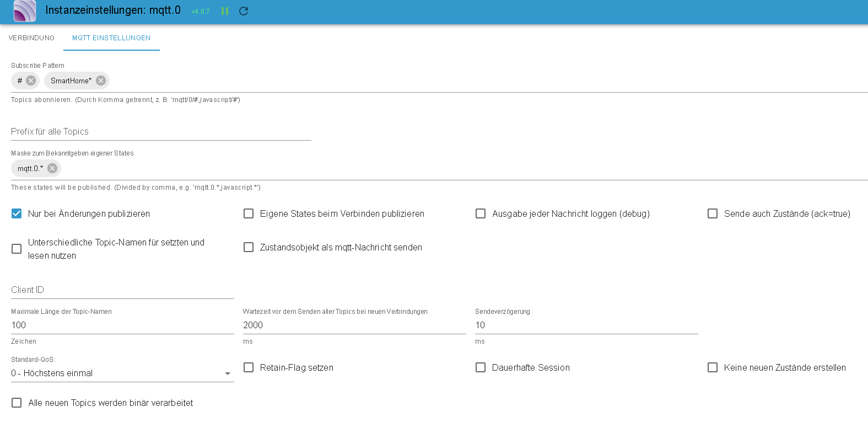Click the 'Instanzeinstellungen: mqtt.0' title

(113, 10)
